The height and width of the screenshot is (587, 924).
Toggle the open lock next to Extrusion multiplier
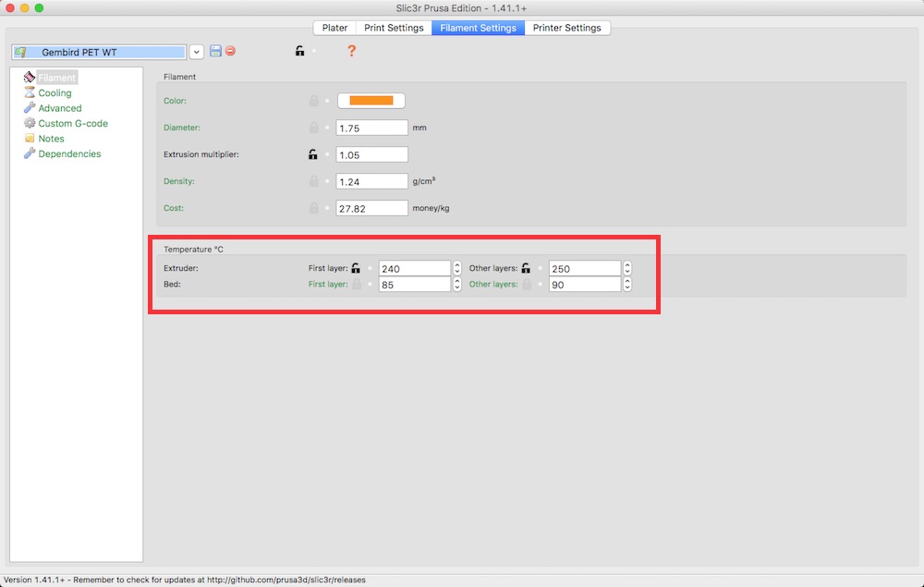click(313, 154)
